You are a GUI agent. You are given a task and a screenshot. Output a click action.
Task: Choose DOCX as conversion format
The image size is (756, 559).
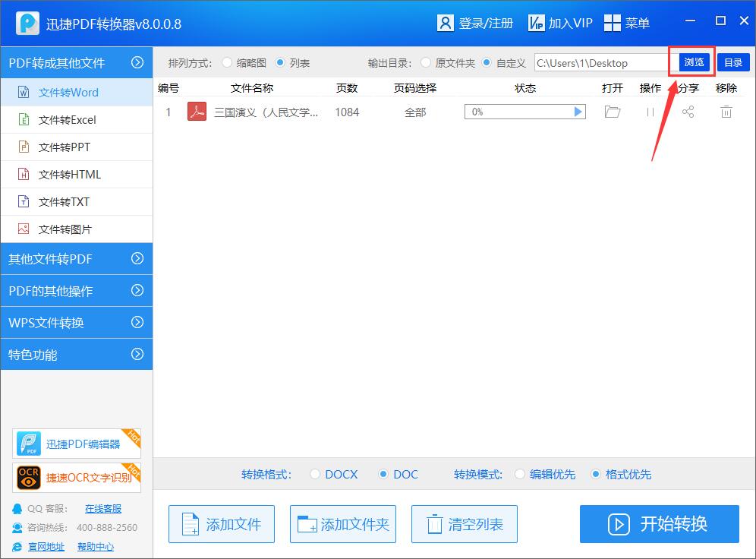[316, 474]
